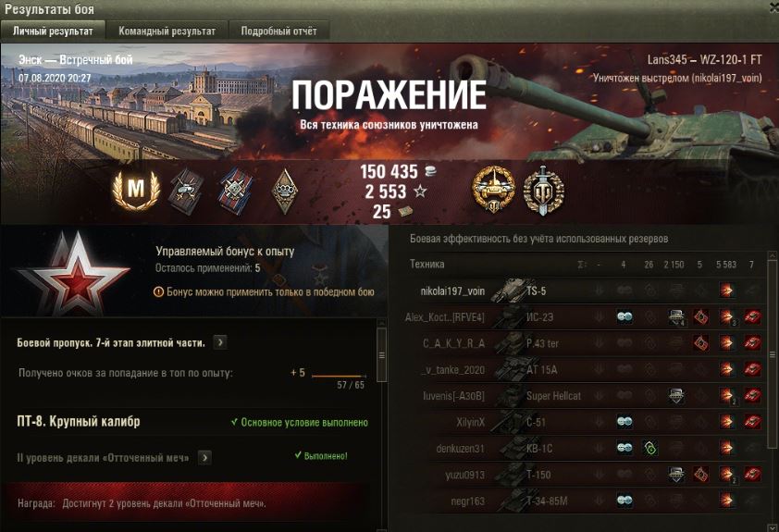Viewport: 779px width, 532px height.
Task: Click the diamond-shaped brass knuckles medal
Action: click(284, 191)
